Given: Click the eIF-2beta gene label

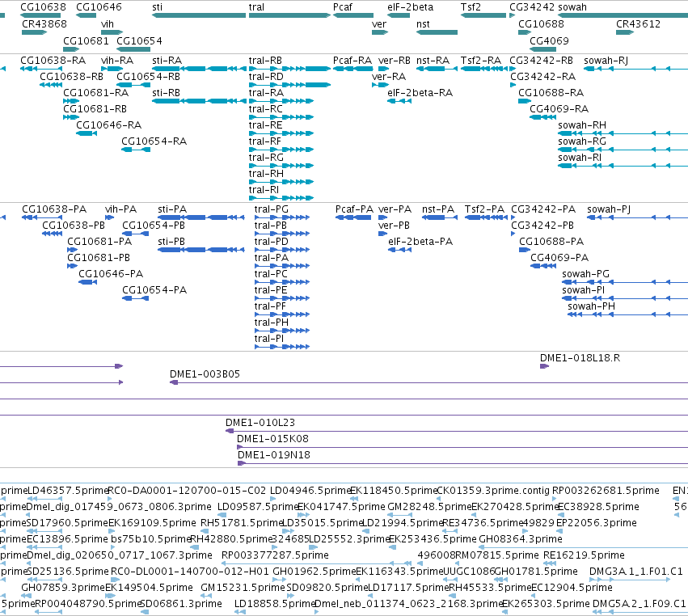Looking at the screenshot, I should [410, 7].
